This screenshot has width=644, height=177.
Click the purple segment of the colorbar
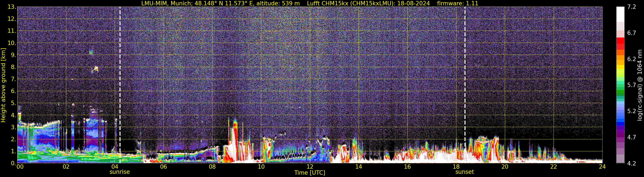coord(620,135)
